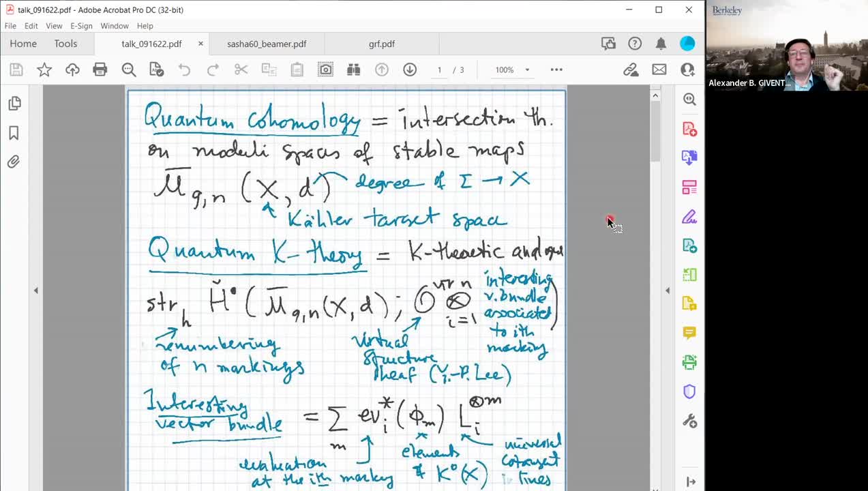The width and height of the screenshot is (868, 491).
Task: Open the E-Sign menu
Action: tap(80, 25)
